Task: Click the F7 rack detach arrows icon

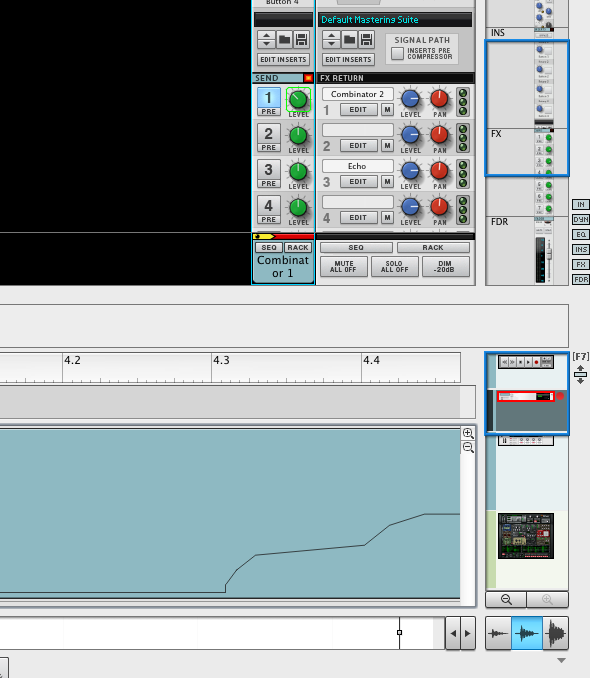Action: [x=580, y=374]
